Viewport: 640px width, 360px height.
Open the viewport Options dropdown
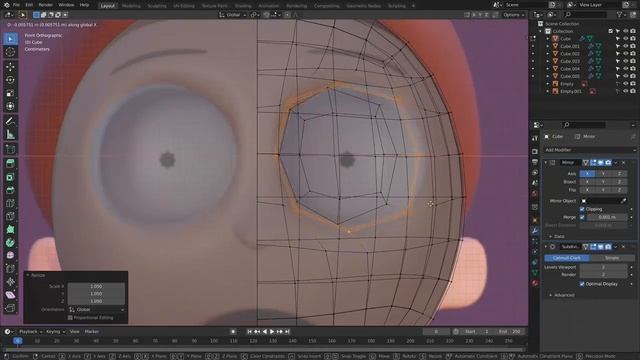tap(513, 15)
